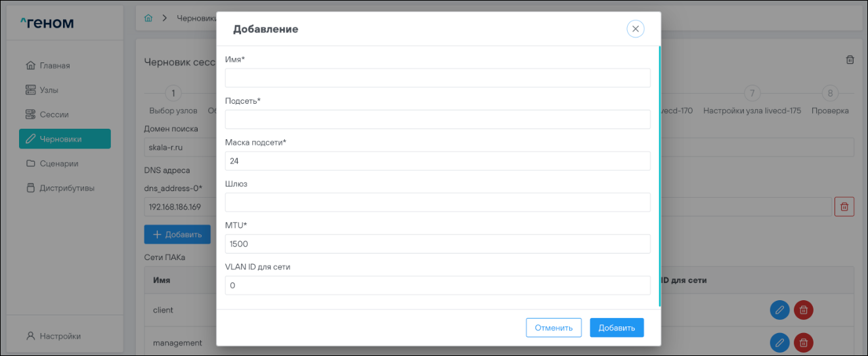Click the home breadcrumb icon
Screen dimensions: 868x356
[148, 18]
